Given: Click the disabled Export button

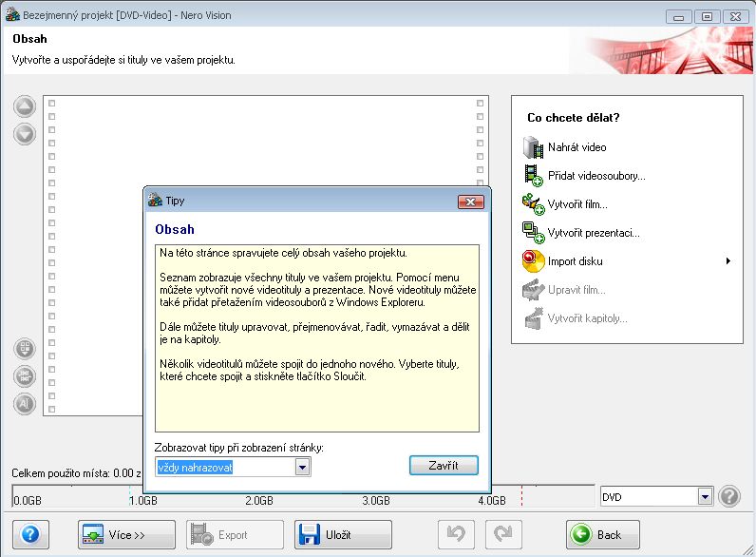Looking at the screenshot, I should pyautogui.click(x=235, y=534).
